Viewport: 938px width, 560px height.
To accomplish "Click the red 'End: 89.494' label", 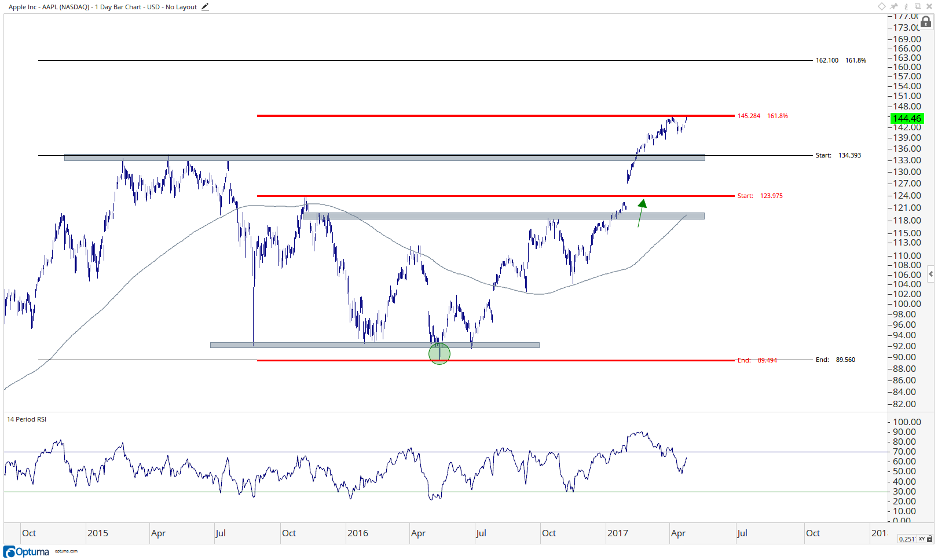I will [757, 360].
